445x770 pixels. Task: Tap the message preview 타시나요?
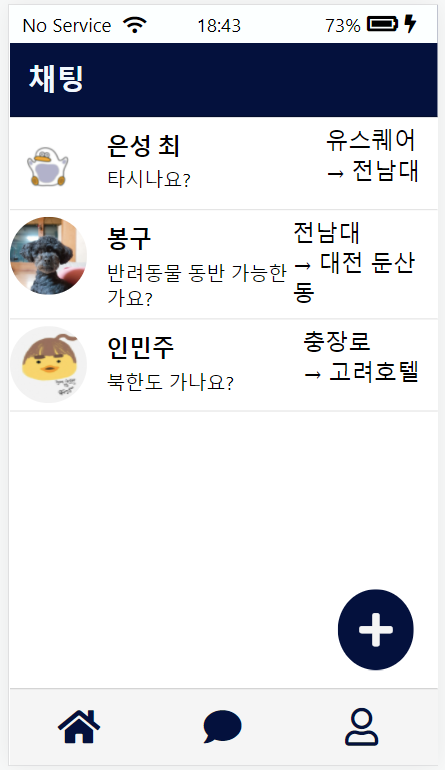[x=149, y=179]
